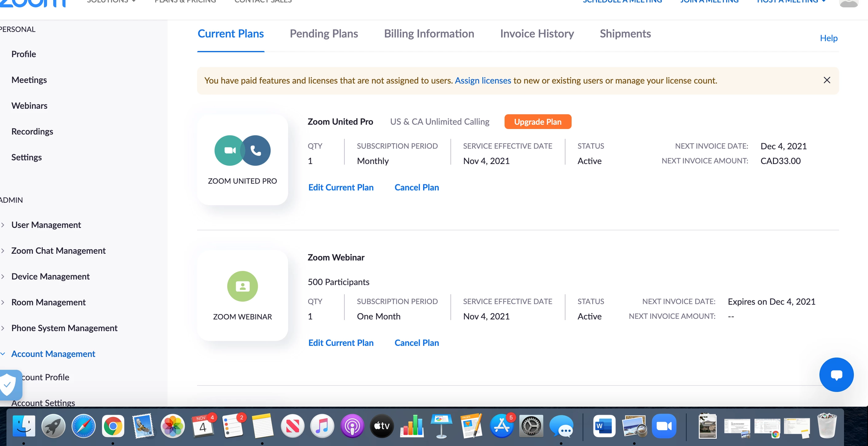Click the Assign licenses link
The width and height of the screenshot is (868, 446).
tap(482, 80)
